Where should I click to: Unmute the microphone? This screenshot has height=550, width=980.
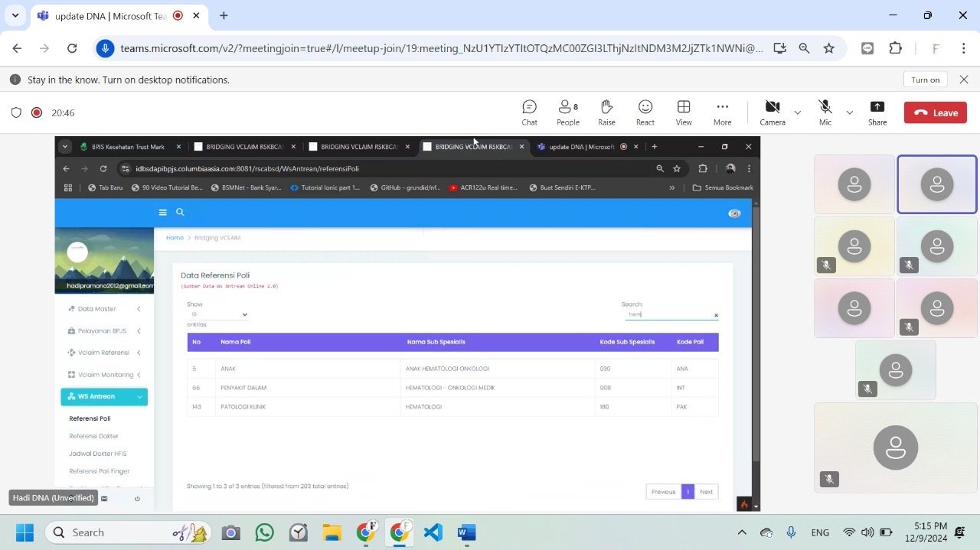[x=825, y=112]
